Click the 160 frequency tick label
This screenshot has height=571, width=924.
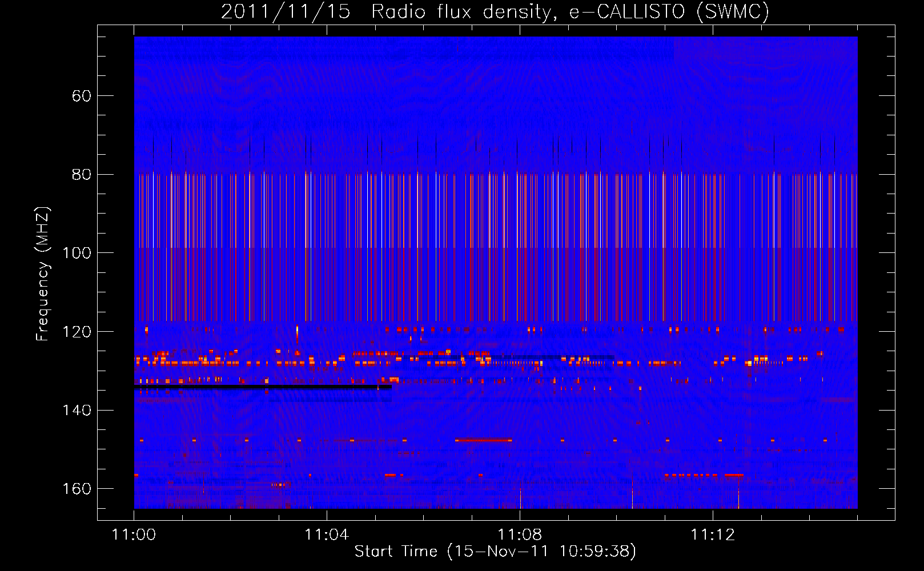(x=77, y=489)
